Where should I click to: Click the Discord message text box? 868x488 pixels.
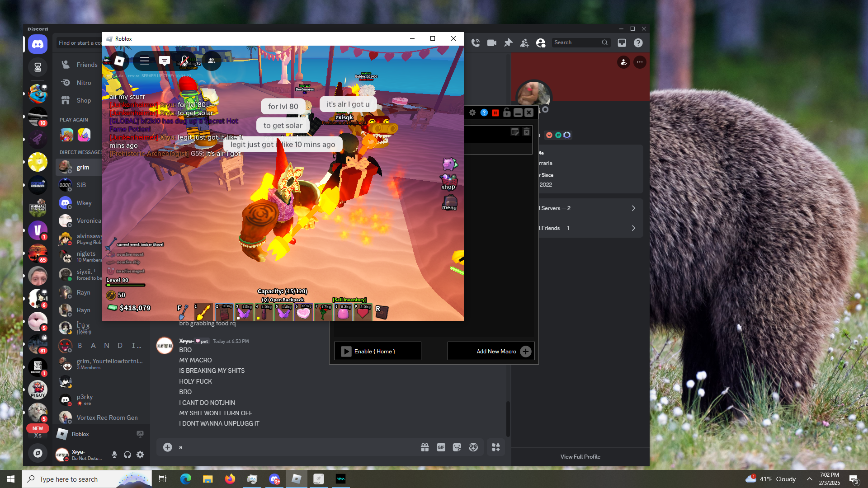(295, 447)
